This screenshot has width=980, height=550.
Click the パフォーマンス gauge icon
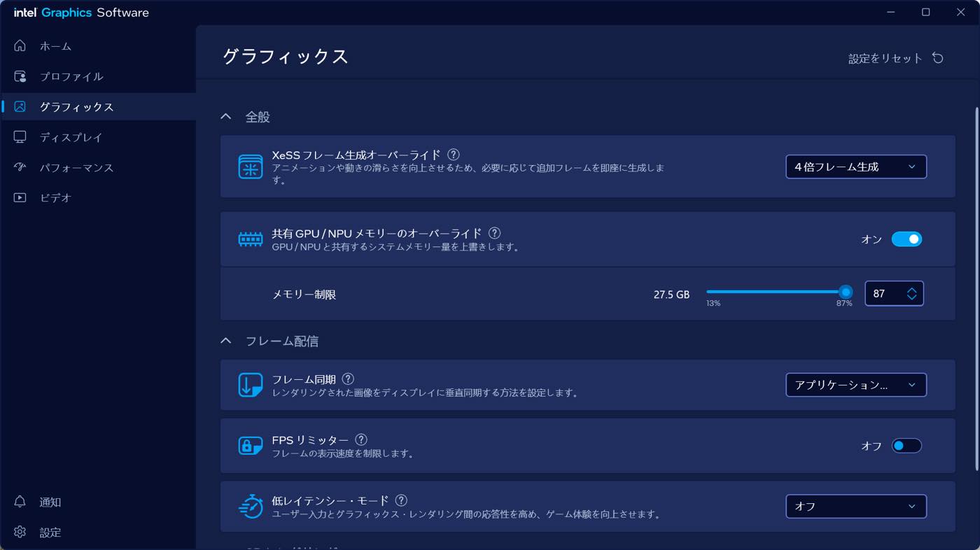(x=20, y=167)
